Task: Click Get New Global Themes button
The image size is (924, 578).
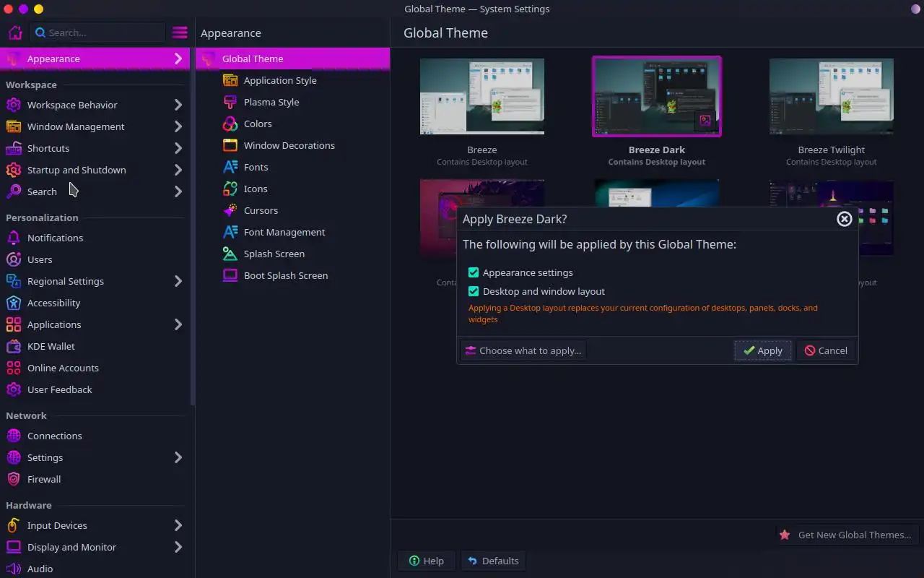Action: point(846,535)
